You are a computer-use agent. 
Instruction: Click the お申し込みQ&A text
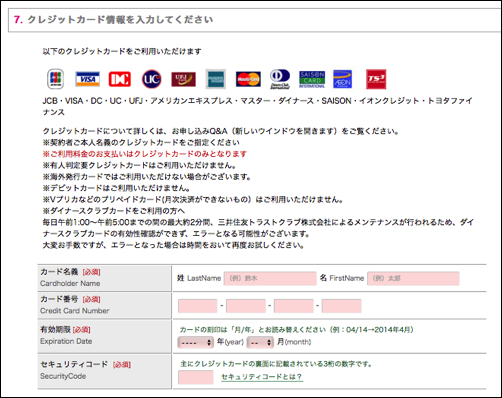(x=200, y=131)
